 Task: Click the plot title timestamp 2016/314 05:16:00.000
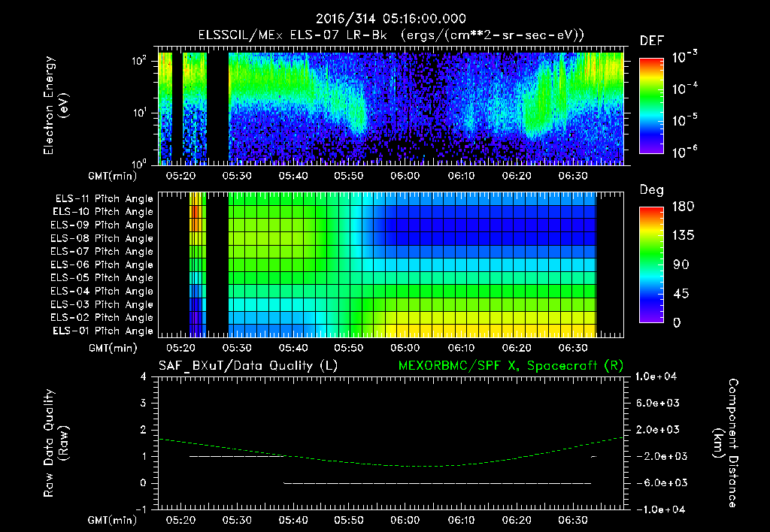click(390, 19)
